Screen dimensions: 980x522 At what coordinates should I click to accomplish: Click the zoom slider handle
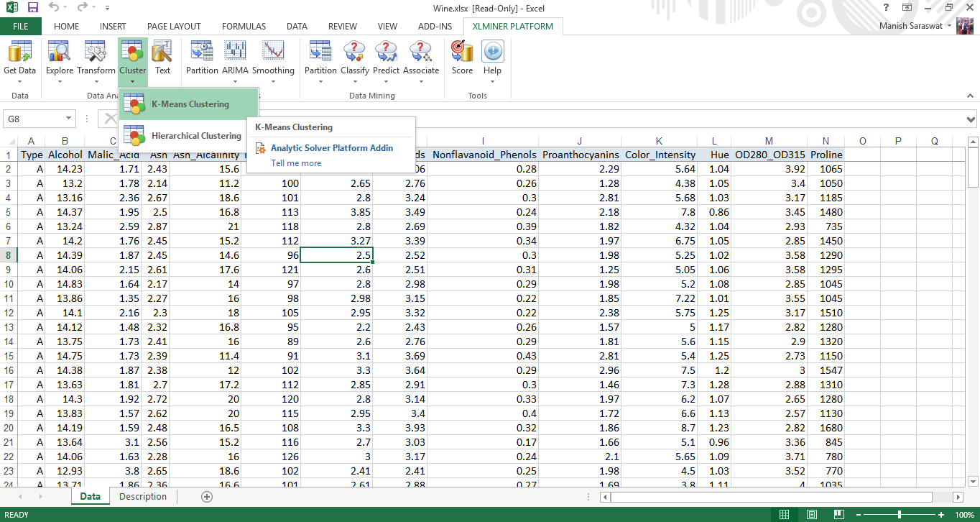click(900, 515)
